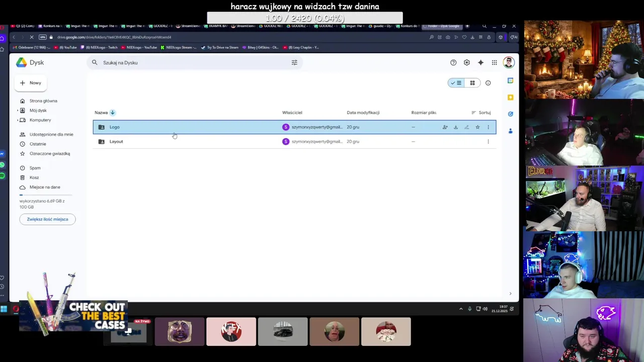Open Google Tasks in the right side panel
The image size is (644, 362).
click(x=510, y=114)
